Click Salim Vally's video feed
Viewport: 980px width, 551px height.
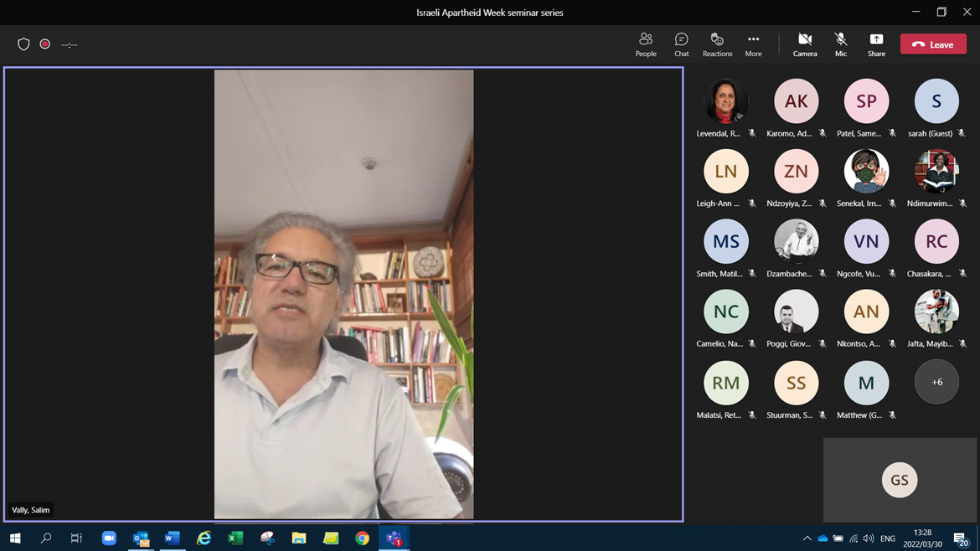pos(343,294)
